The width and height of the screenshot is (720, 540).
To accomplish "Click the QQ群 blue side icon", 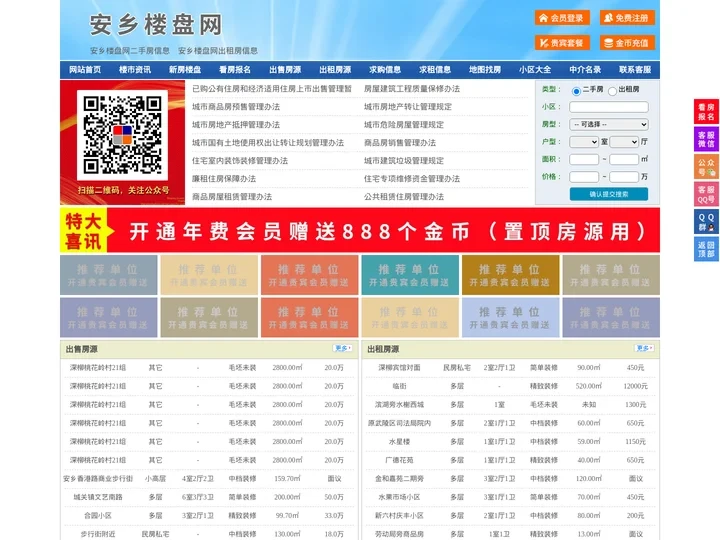I will click(706, 222).
